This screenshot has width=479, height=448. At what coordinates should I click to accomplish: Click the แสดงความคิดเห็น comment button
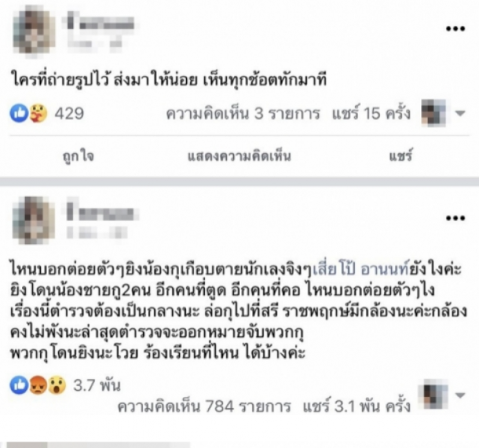point(239,156)
